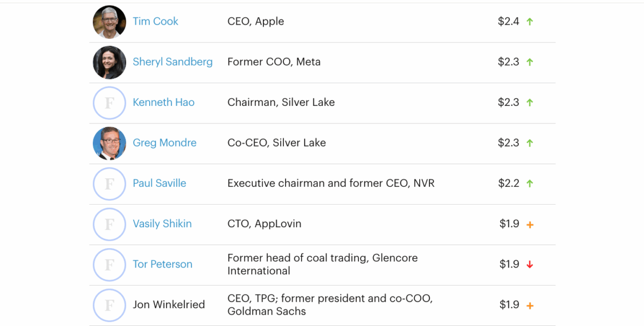
Task: Click the red down arrow in Tor Peterson's row
Action: coord(530,264)
